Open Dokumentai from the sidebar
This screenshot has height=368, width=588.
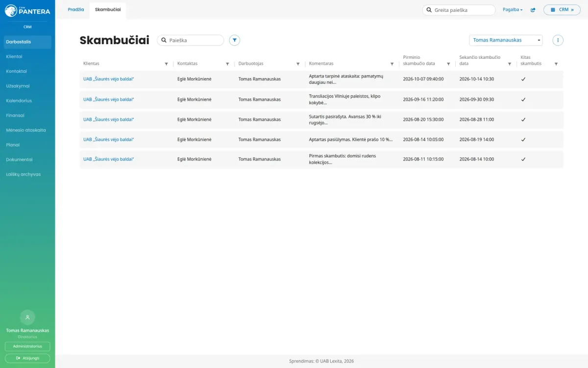click(x=27, y=159)
